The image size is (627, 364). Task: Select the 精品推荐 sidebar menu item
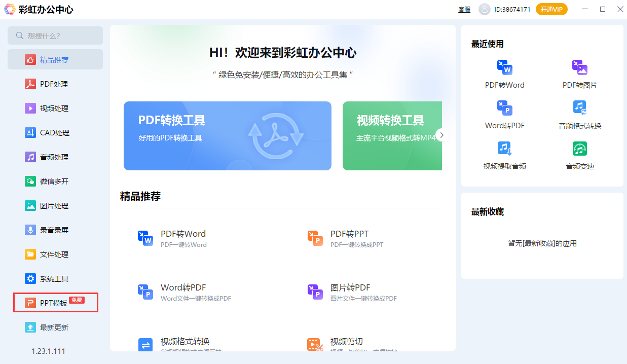(55, 59)
